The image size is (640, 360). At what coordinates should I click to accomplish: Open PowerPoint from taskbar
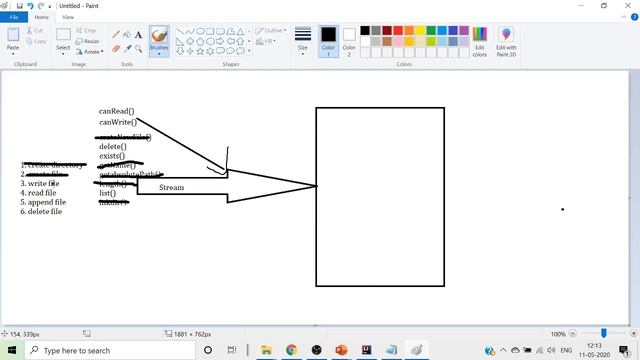[x=341, y=350]
